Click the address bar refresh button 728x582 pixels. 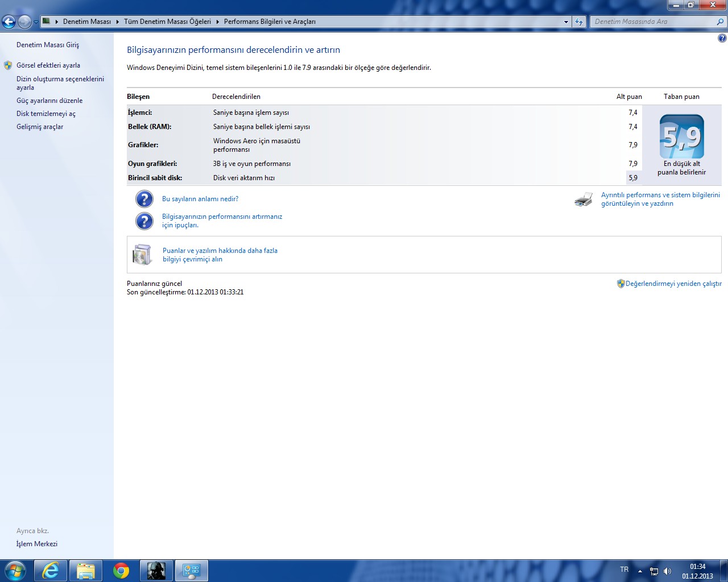click(579, 22)
